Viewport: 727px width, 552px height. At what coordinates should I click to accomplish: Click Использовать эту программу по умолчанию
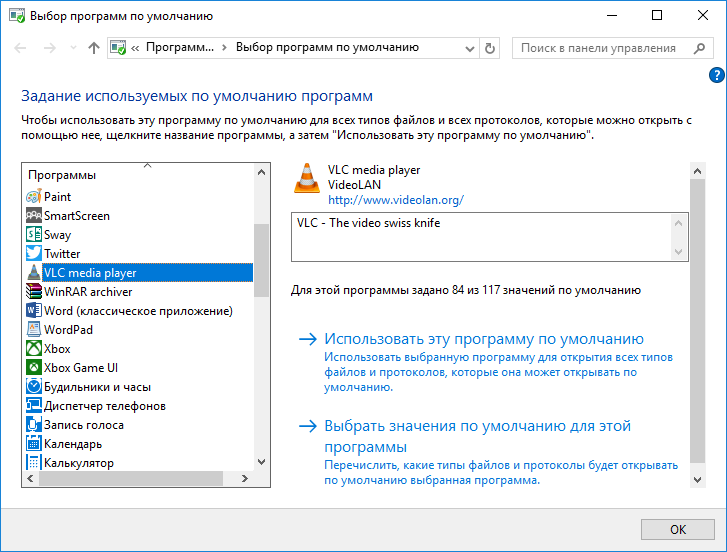[484, 339]
